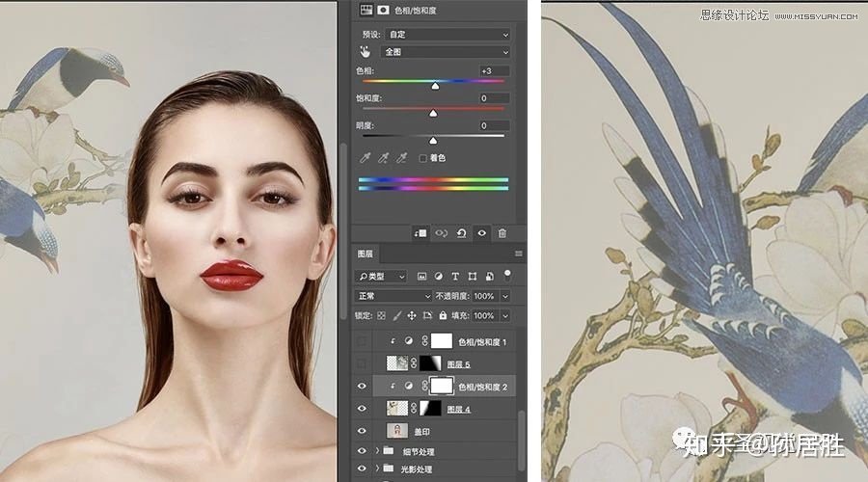Open the 全图 channel range dropdown

[446, 51]
